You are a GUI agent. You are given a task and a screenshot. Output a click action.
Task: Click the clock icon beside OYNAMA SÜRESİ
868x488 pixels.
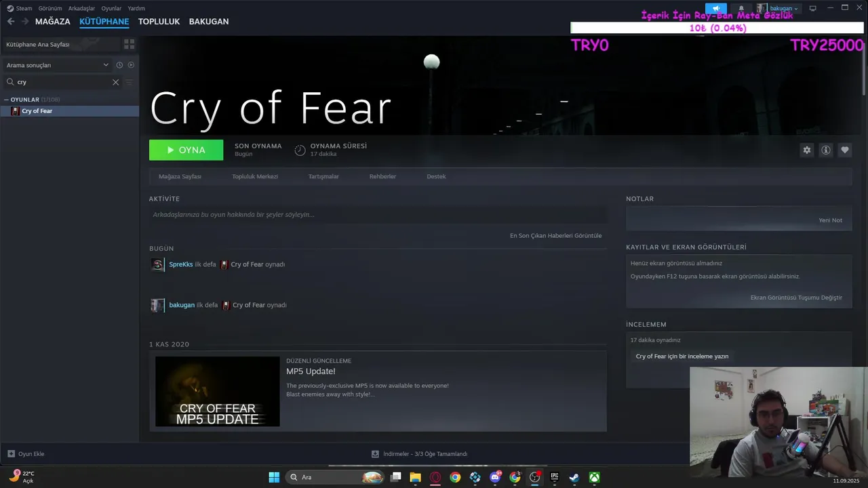click(x=300, y=150)
